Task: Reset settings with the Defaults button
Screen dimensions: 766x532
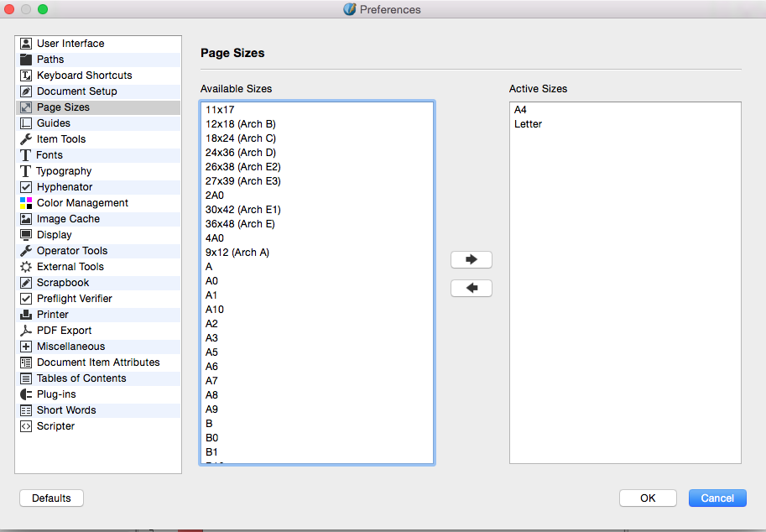Action: tap(51, 498)
